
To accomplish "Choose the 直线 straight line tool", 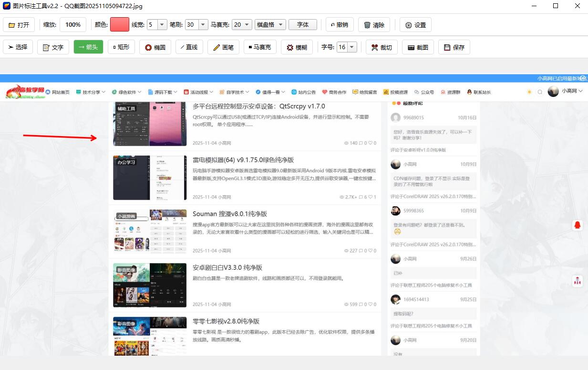I will 189,47.
